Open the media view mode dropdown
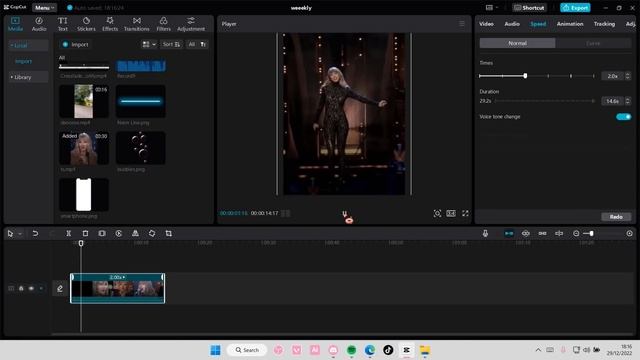 [x=149, y=44]
